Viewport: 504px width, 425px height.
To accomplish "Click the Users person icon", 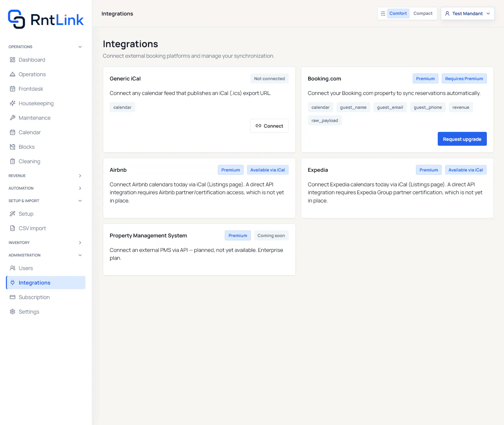I will (x=13, y=268).
